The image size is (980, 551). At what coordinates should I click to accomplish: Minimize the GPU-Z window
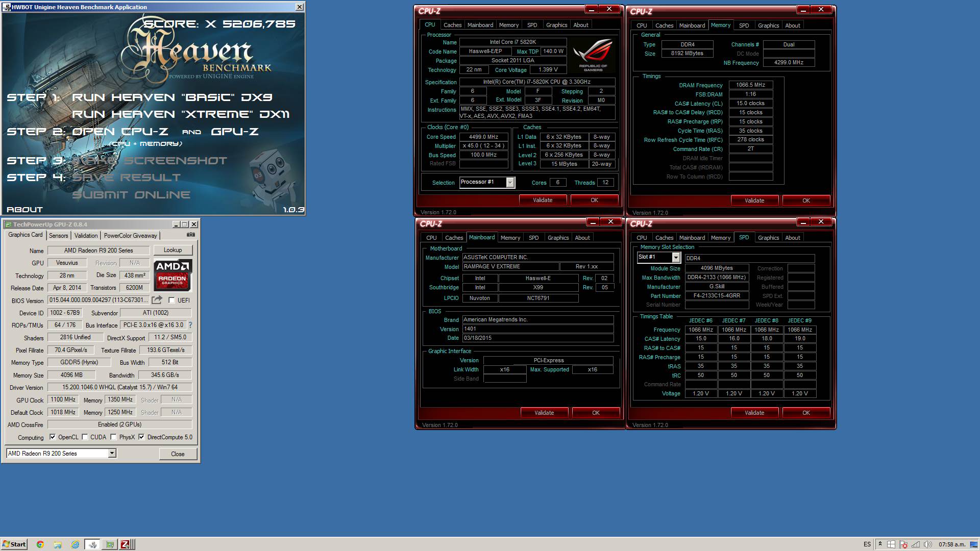(x=176, y=224)
